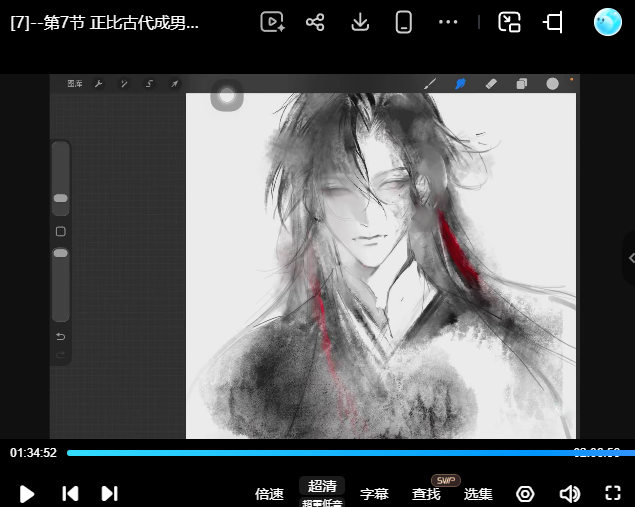The width and height of the screenshot is (635, 507).
Task: Open the Procreate gallery (图库) button
Action: (75, 84)
